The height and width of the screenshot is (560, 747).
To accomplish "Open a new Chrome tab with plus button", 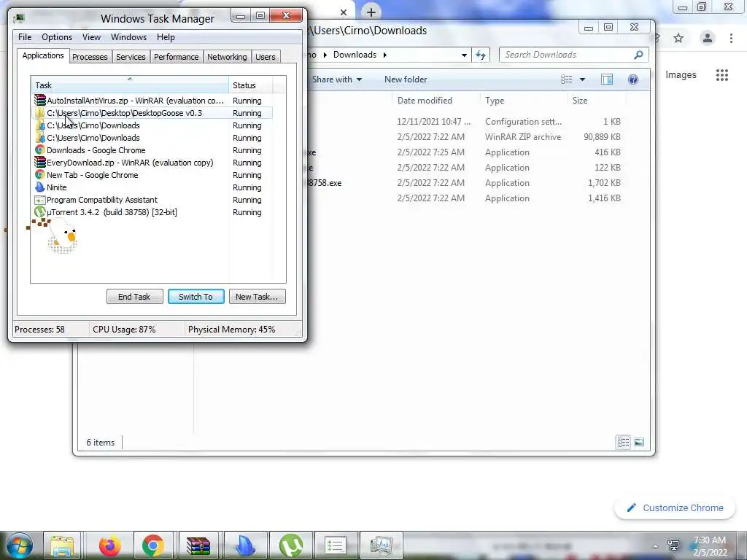I will (371, 12).
